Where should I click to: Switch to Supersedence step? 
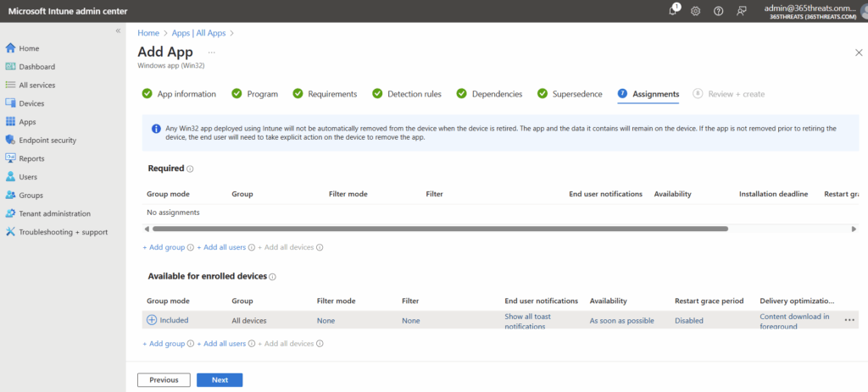(570, 94)
